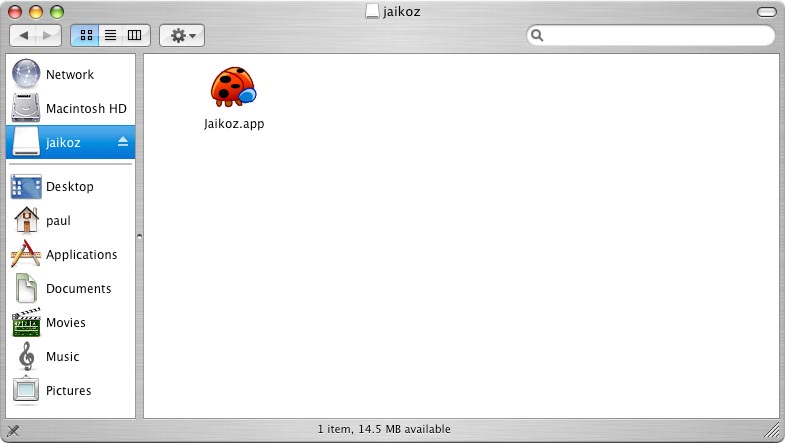785x443 pixels.
Task: Click the Movies label in sidebar
Action: (66, 323)
